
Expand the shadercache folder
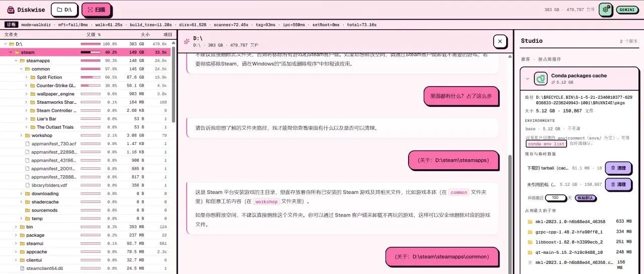tap(21, 201)
